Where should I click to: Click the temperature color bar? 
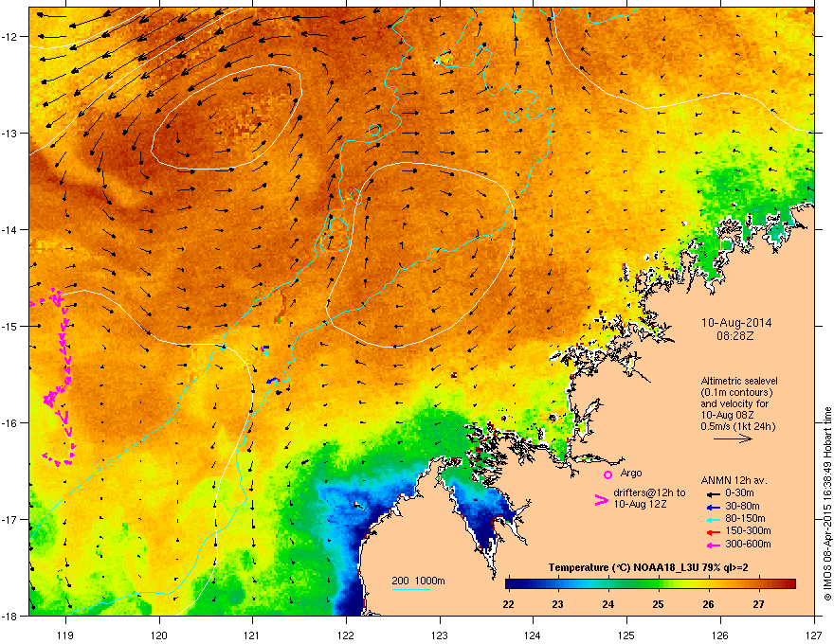pyautogui.click(x=650, y=583)
